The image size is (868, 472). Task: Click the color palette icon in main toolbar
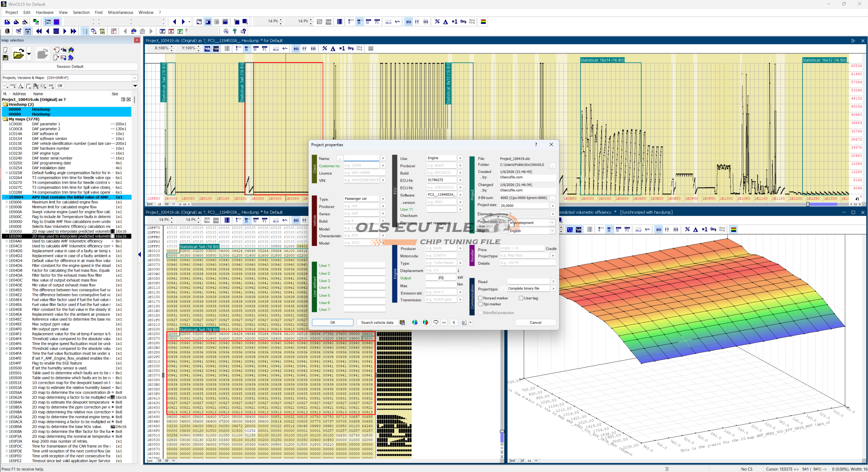point(483,22)
